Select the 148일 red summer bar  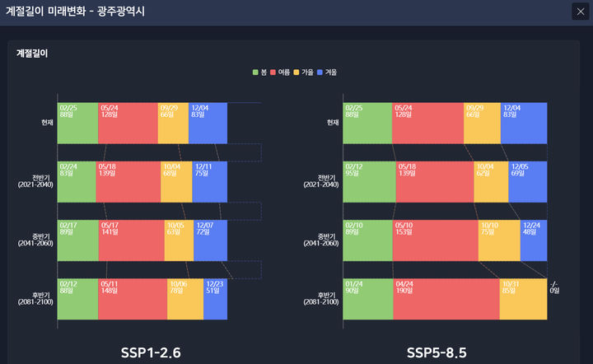click(132, 299)
